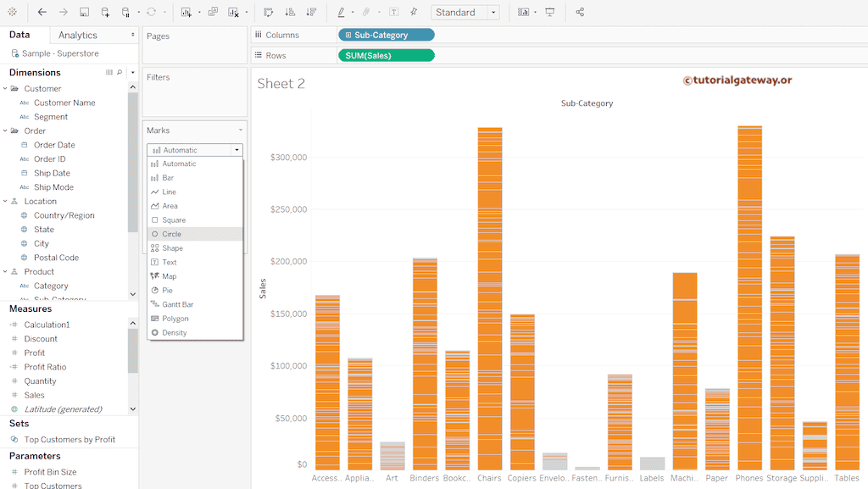Click the share icon in toolbar
Viewport: 868px width, 489px height.
click(580, 13)
